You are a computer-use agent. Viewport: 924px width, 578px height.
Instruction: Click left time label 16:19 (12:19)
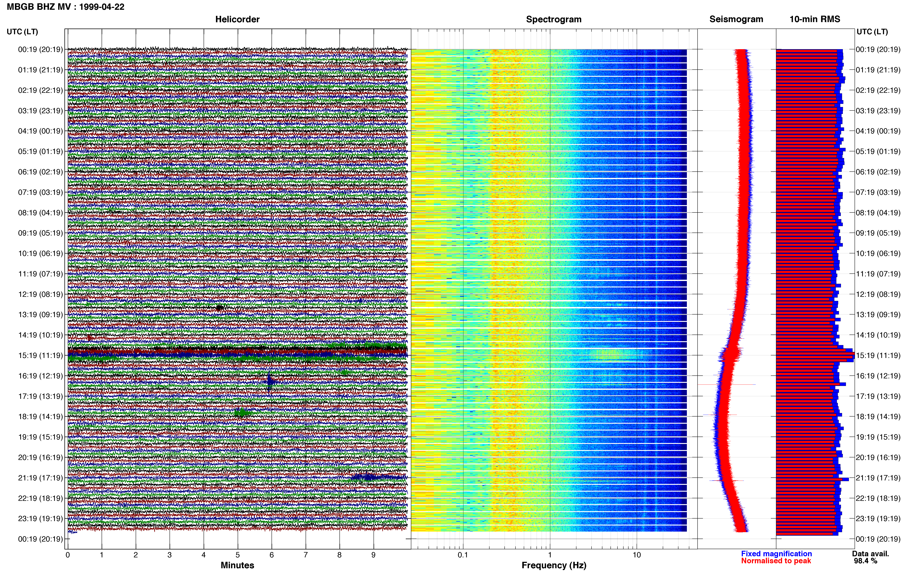click(x=41, y=376)
